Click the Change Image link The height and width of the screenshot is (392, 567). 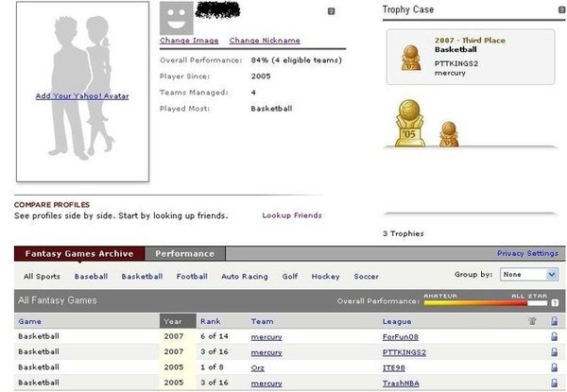189,41
